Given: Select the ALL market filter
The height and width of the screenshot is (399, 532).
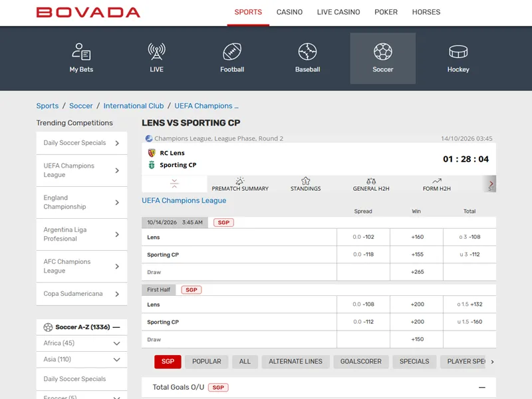Looking at the screenshot, I should pyautogui.click(x=245, y=362).
